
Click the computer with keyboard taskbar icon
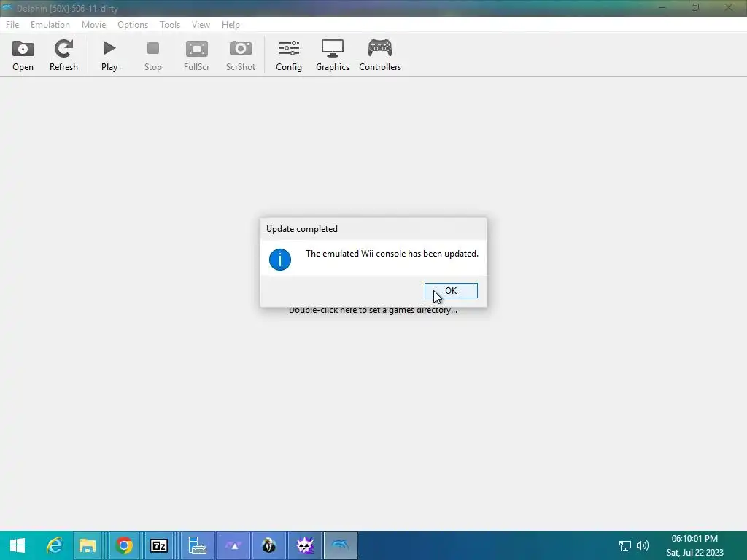(x=197, y=545)
